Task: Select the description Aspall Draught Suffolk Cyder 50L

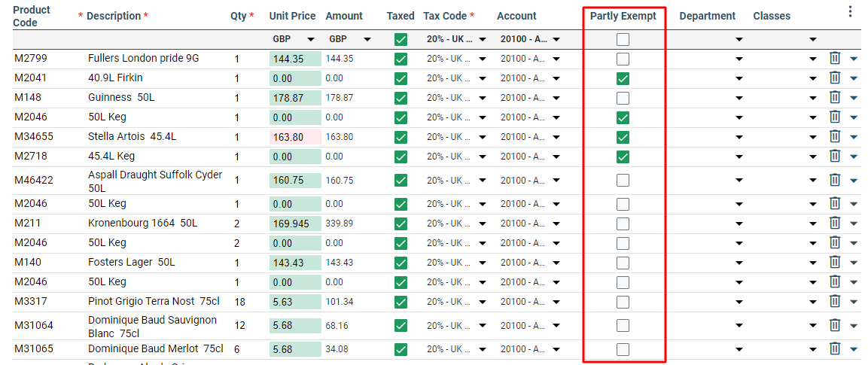Action: tap(155, 181)
